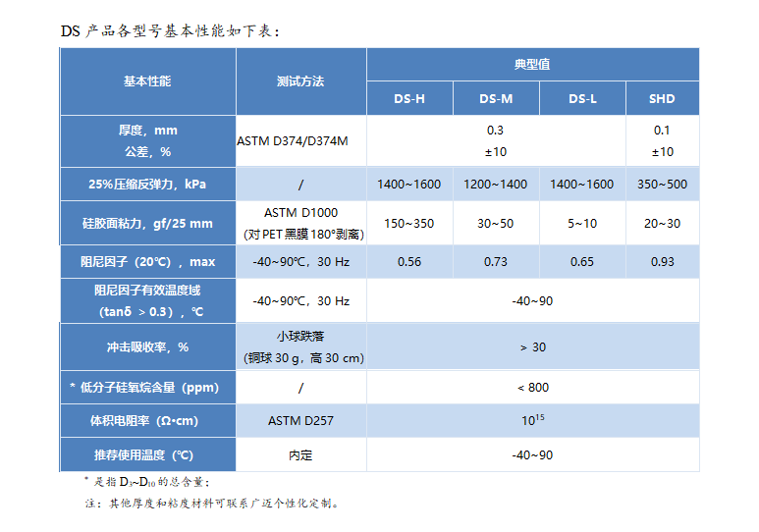Select the 内定 test method cell
This screenshot has height=532, width=759.
click(x=300, y=455)
